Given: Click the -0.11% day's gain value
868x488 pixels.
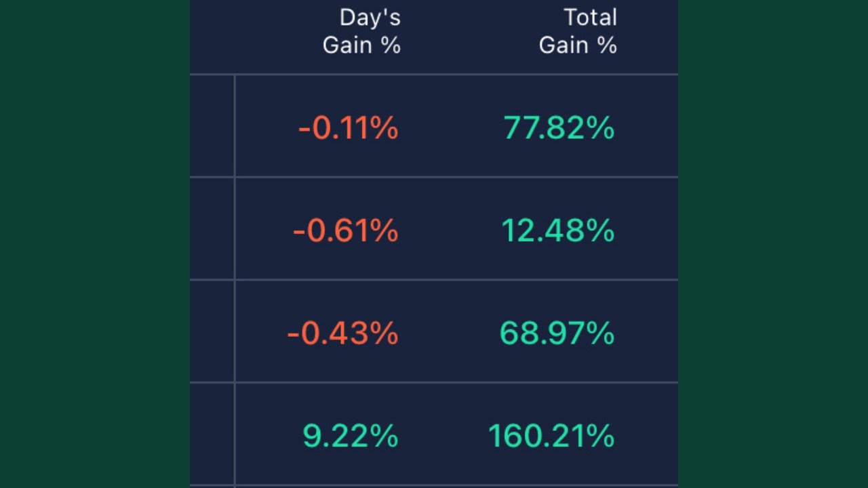Looking at the screenshot, I should click(x=348, y=127).
